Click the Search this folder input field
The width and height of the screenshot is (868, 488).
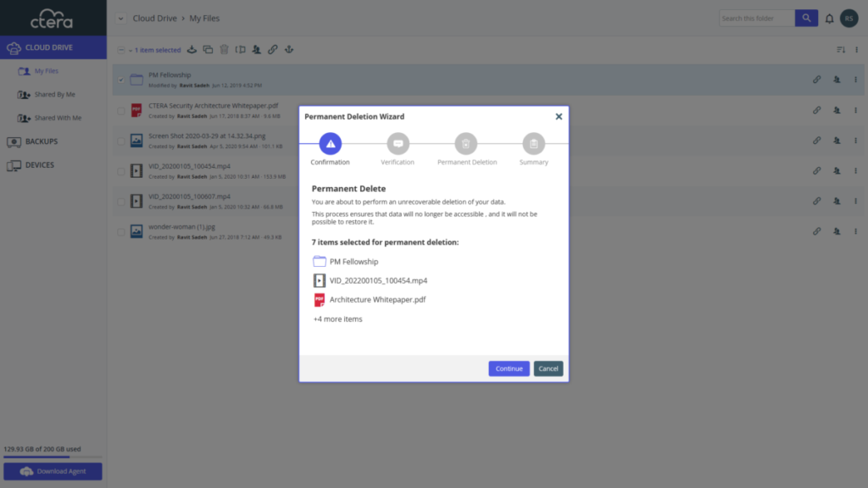pyautogui.click(x=756, y=18)
